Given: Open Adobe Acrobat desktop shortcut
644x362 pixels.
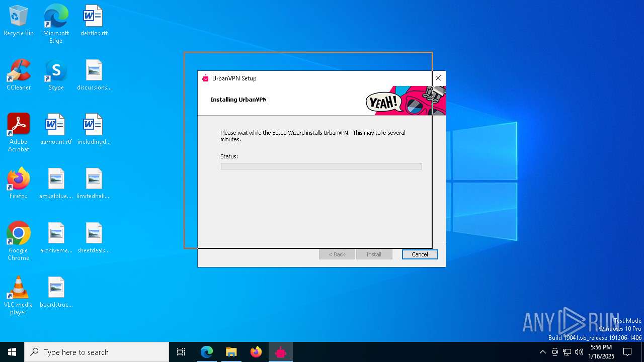Looking at the screenshot, I should coord(19,133).
